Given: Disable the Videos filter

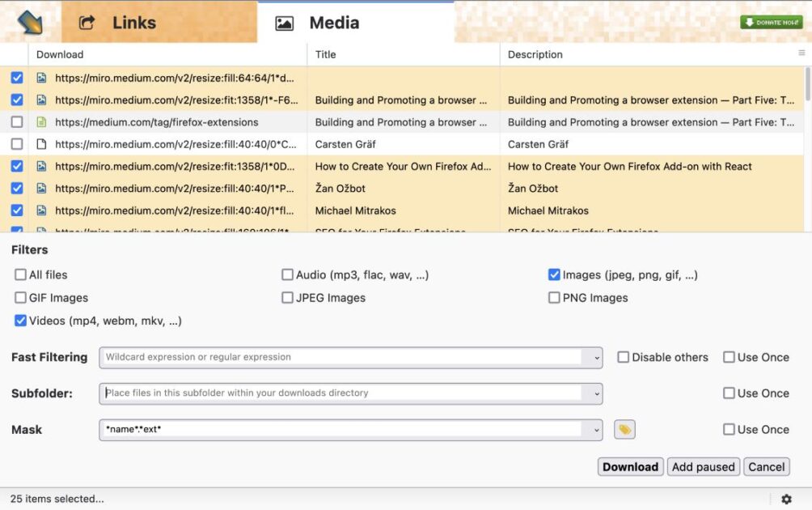Looking at the screenshot, I should click(x=20, y=320).
